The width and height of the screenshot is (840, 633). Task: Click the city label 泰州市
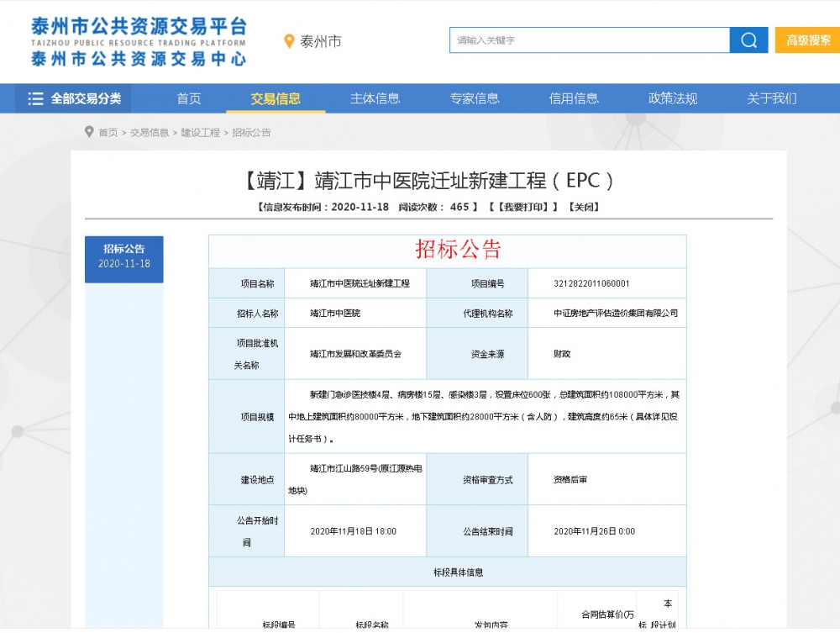320,41
